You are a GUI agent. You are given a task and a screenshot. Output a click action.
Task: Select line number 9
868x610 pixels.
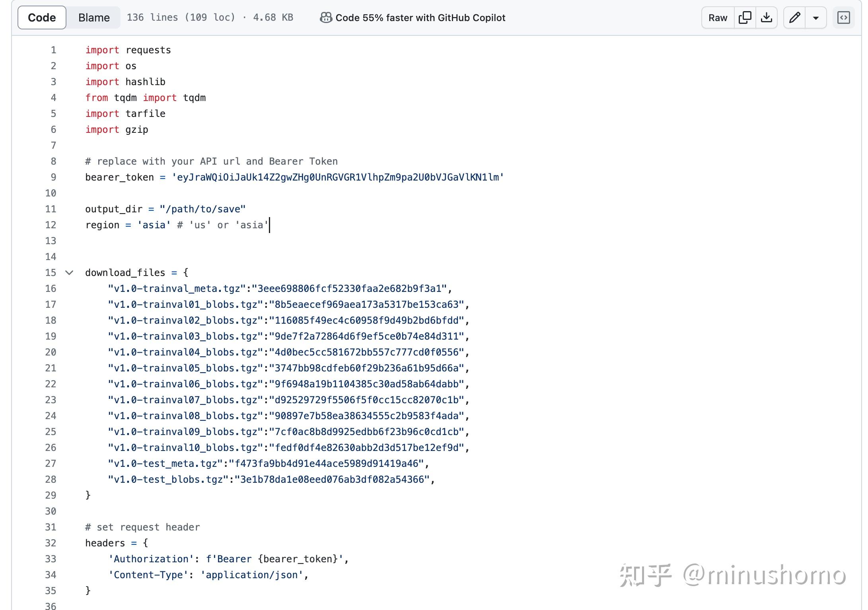tap(53, 177)
